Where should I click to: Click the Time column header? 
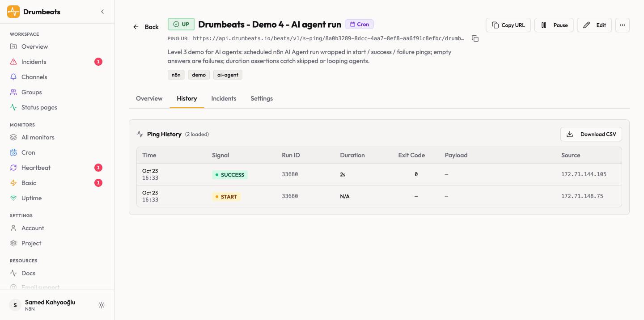[149, 155]
